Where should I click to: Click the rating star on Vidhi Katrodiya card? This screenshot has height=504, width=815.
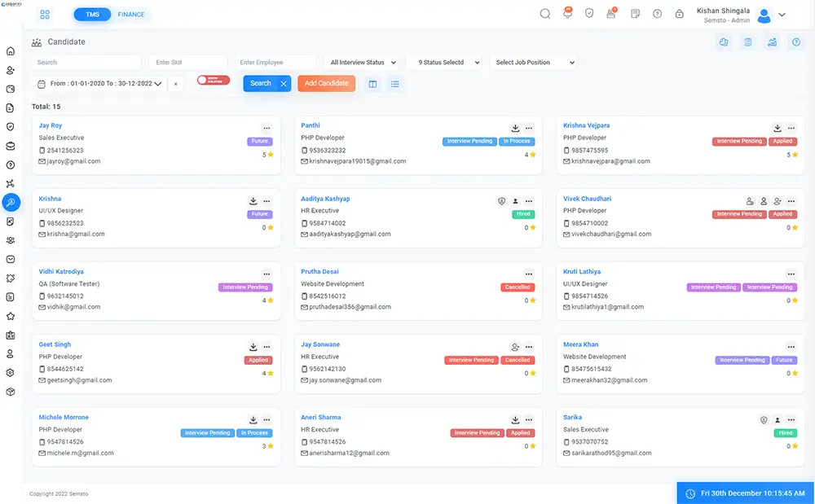[x=271, y=300]
